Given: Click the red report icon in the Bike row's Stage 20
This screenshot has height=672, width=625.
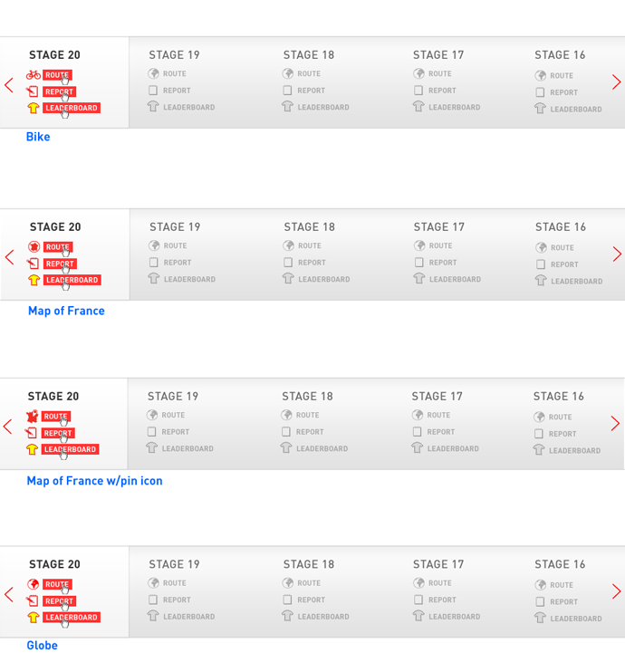Looking at the screenshot, I should (33, 91).
